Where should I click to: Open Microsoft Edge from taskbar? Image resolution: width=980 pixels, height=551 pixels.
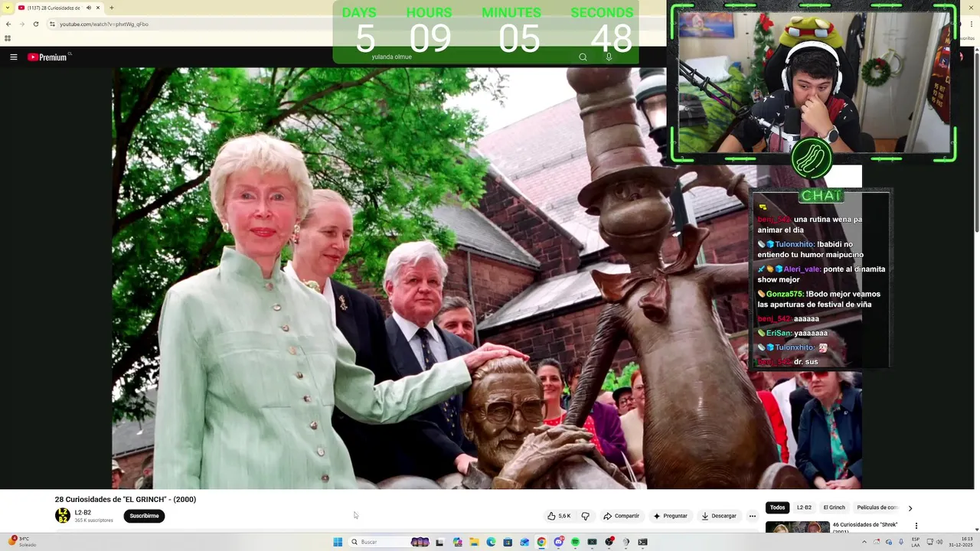point(491,542)
